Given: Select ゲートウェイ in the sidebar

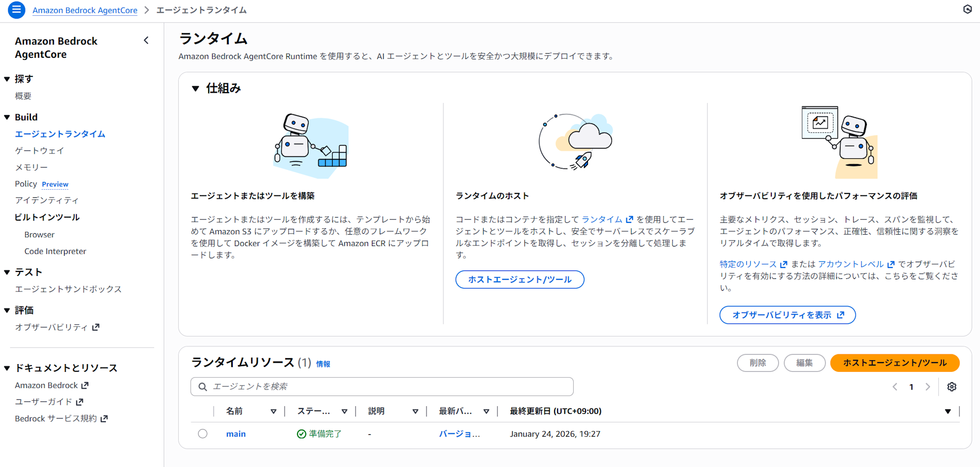Looking at the screenshot, I should pos(39,150).
